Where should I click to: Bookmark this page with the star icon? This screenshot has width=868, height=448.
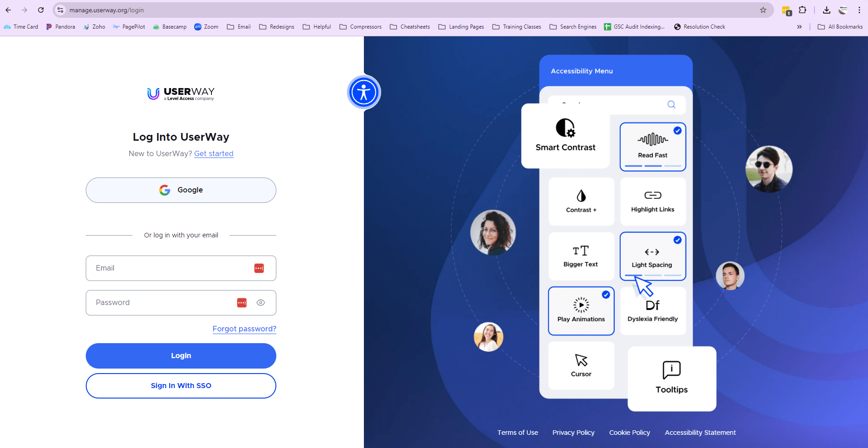click(x=763, y=10)
